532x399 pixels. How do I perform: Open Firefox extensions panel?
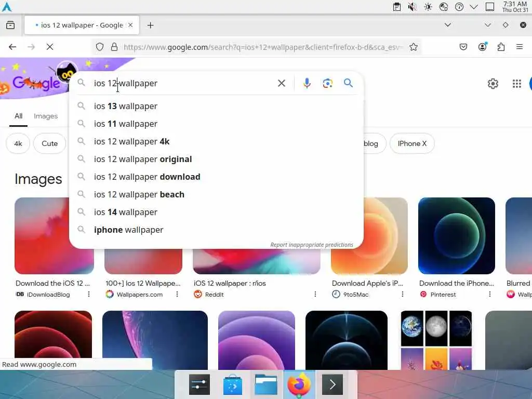pos(501,47)
